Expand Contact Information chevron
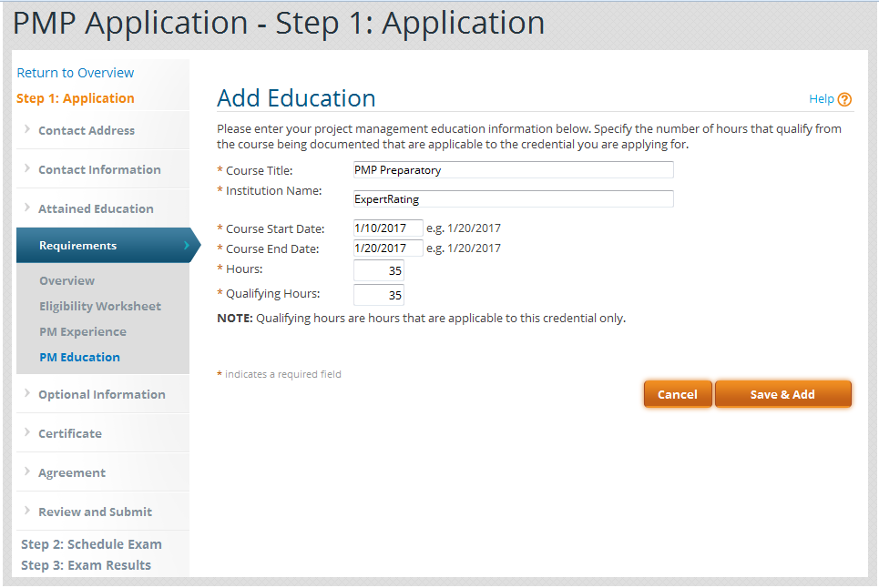879x588 pixels. pos(27,168)
